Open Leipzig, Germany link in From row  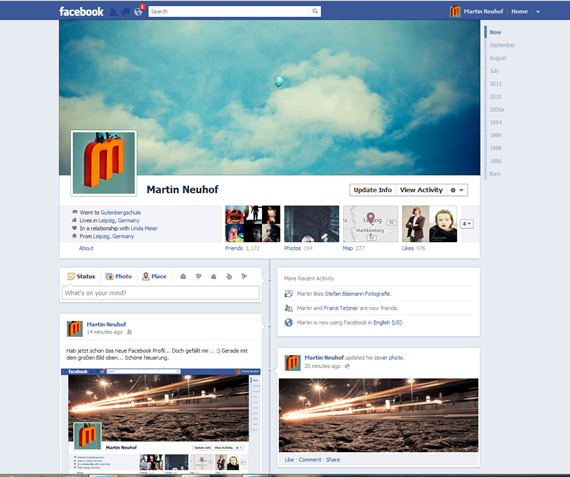click(x=113, y=236)
